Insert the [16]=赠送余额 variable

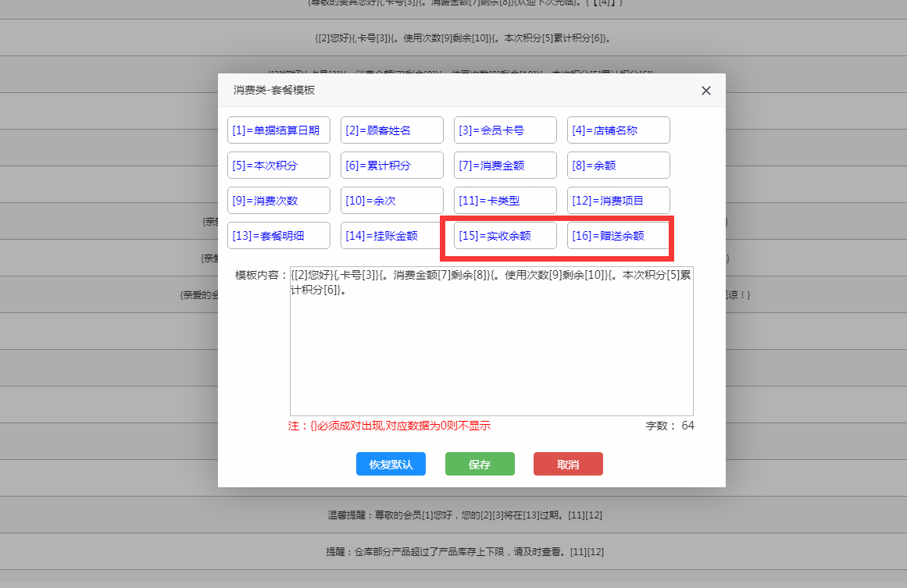pyautogui.click(x=619, y=236)
